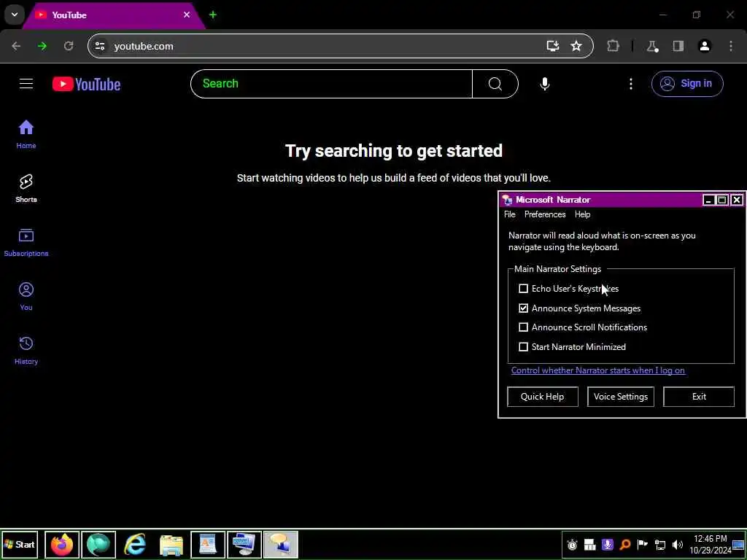Screen dimensions: 747x560
Task: Bookmark this tab with the star
Action: (576, 46)
